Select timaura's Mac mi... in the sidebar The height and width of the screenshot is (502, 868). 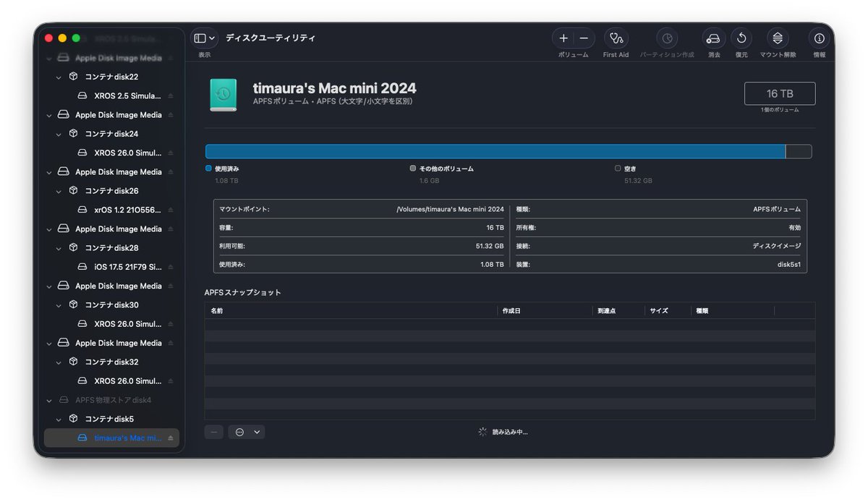pyautogui.click(x=111, y=438)
